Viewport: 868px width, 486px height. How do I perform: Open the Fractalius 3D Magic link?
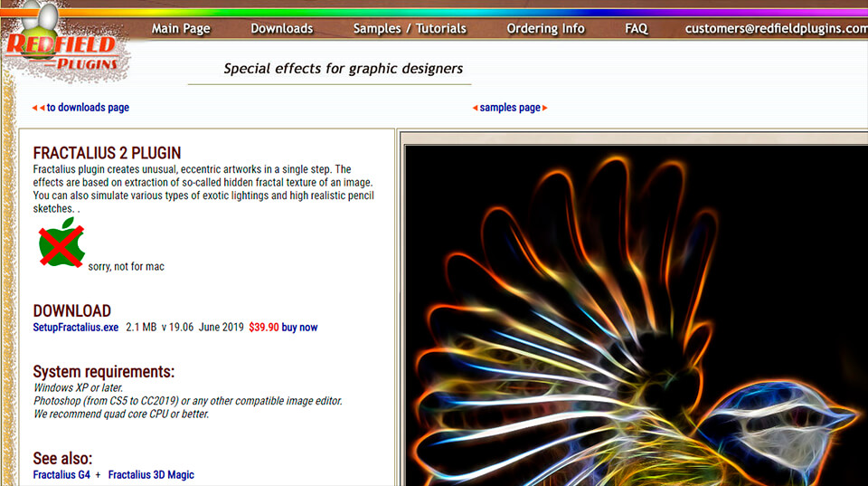[x=151, y=475]
